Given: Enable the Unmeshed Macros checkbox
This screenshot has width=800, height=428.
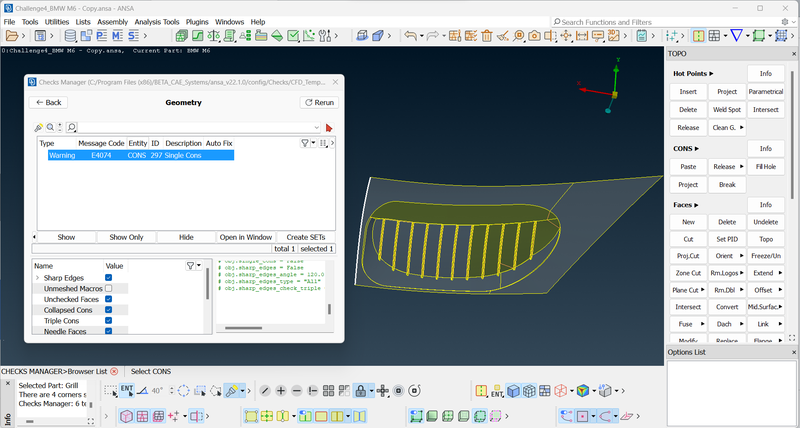Looking at the screenshot, I should point(108,289).
